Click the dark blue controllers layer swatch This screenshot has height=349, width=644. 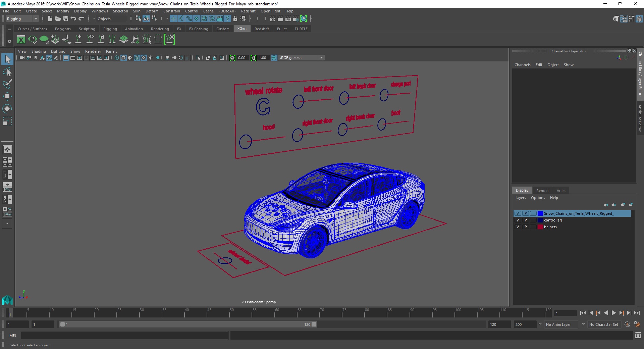540,220
